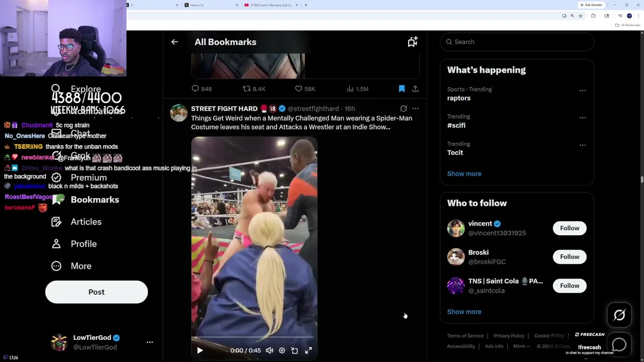
Task: Show more Who to follow suggestions
Action: point(464,312)
